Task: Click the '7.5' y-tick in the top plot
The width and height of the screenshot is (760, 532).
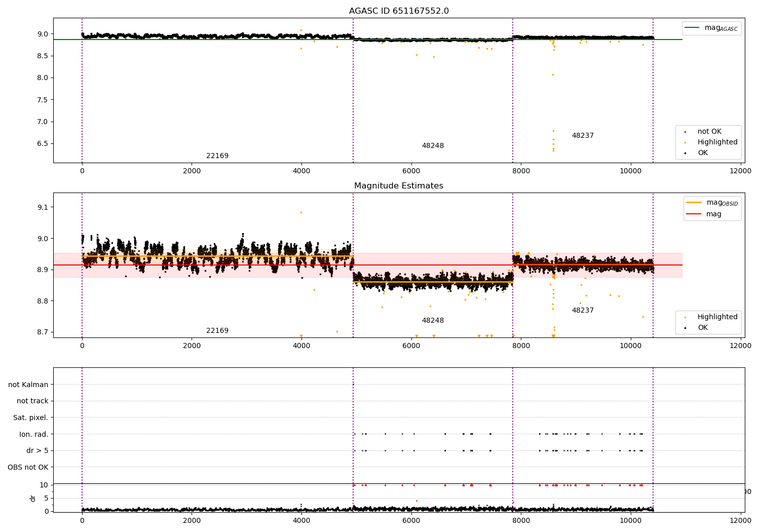Action: point(44,100)
